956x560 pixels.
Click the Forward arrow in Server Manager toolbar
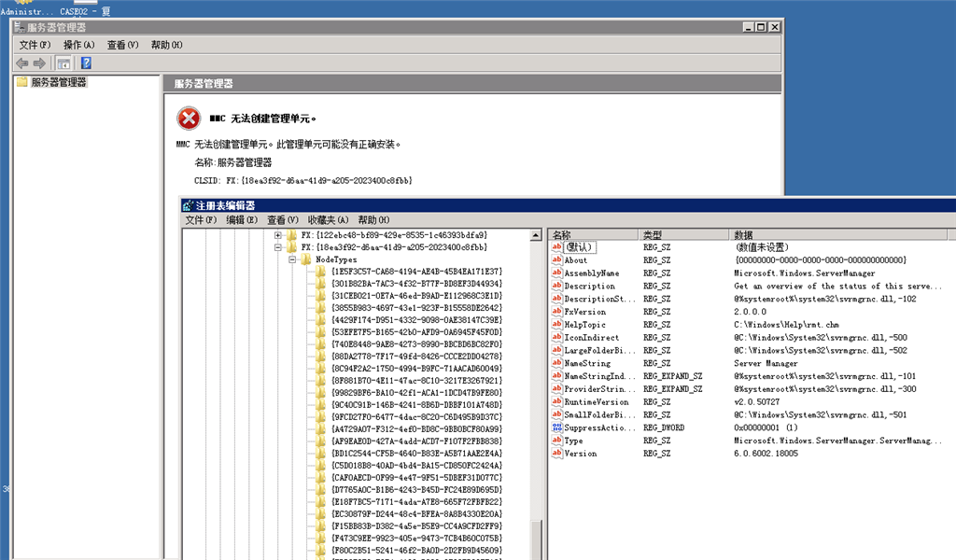39,63
